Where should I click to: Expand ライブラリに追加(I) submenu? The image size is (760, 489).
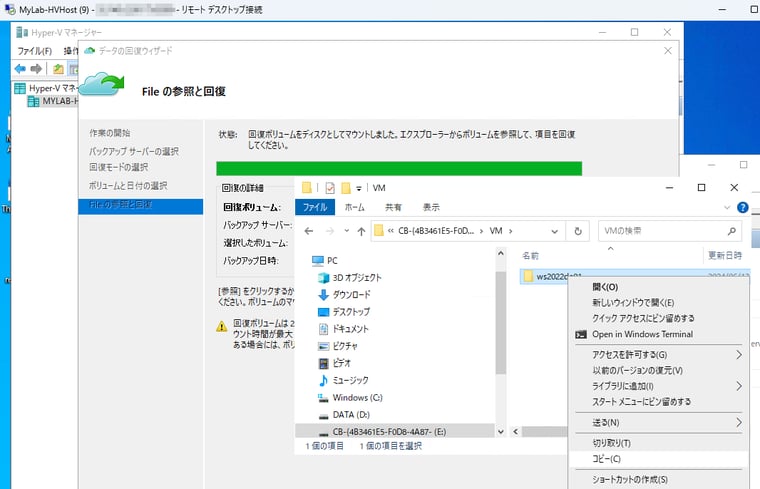(658, 386)
